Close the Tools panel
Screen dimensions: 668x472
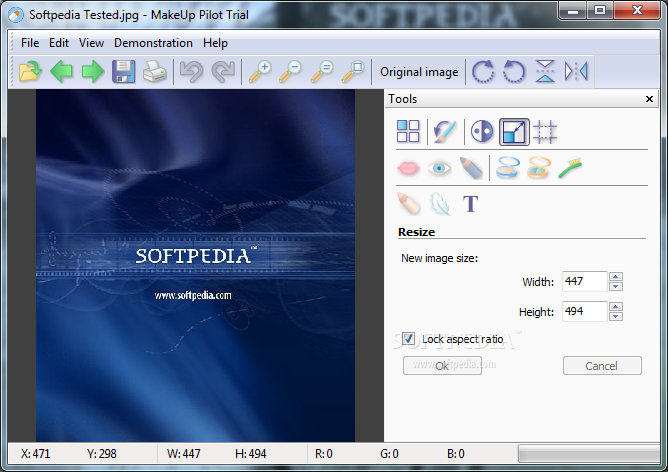click(x=649, y=99)
